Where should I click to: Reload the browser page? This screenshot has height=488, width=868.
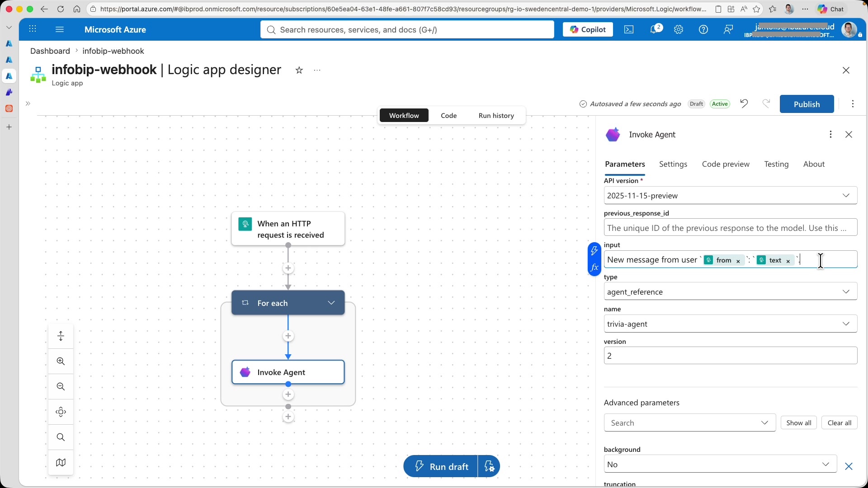[x=60, y=9]
